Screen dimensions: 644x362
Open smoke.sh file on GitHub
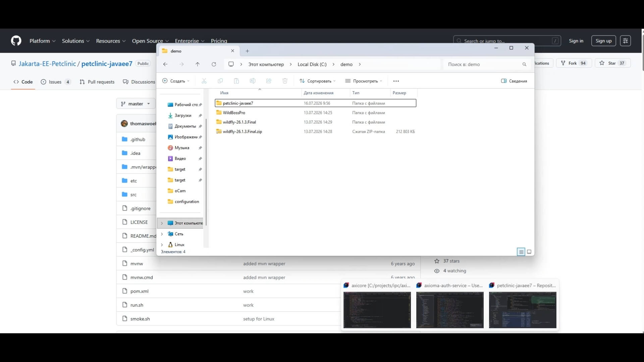(x=140, y=319)
